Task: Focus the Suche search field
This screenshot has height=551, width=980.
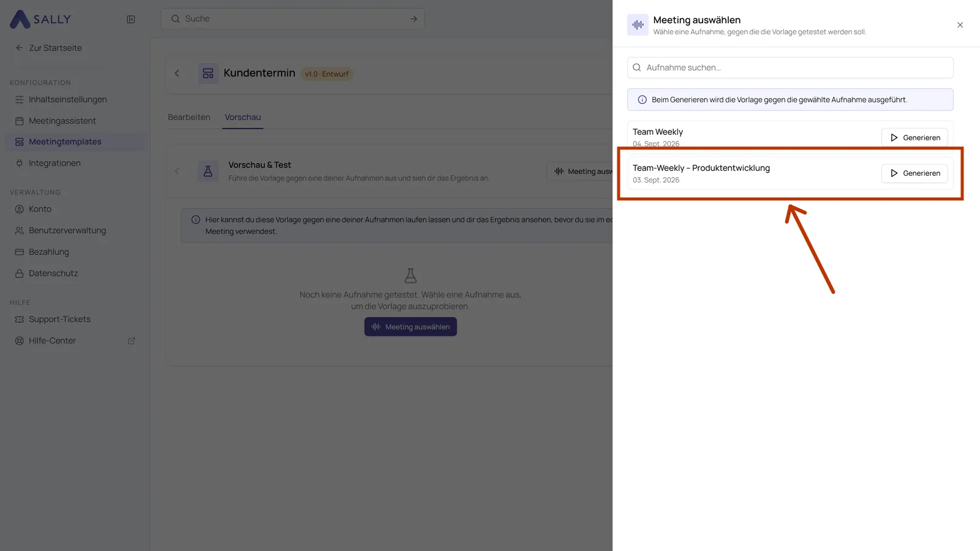Action: coord(293,19)
